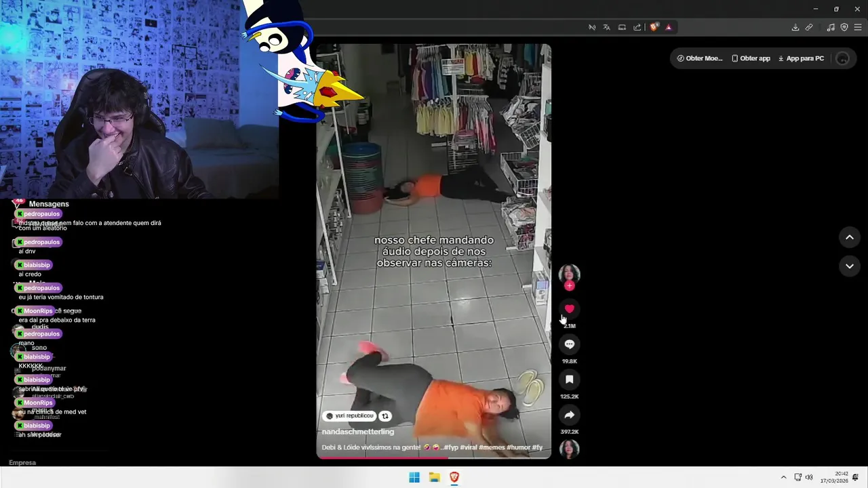Open the nandaschmetterling username link
The image size is (868, 488).
357,432
